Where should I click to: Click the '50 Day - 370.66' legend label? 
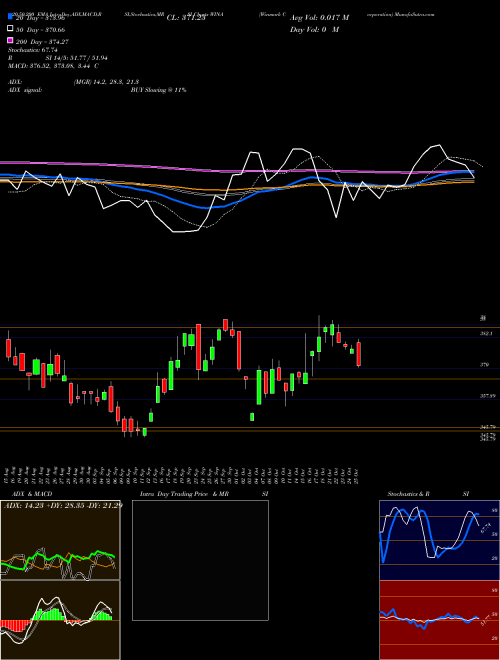click(x=40, y=30)
